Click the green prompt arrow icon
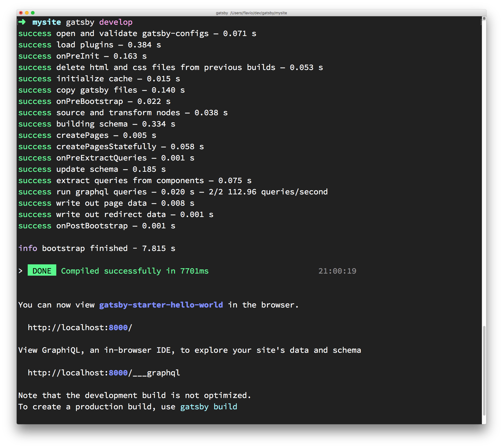 click(x=22, y=22)
